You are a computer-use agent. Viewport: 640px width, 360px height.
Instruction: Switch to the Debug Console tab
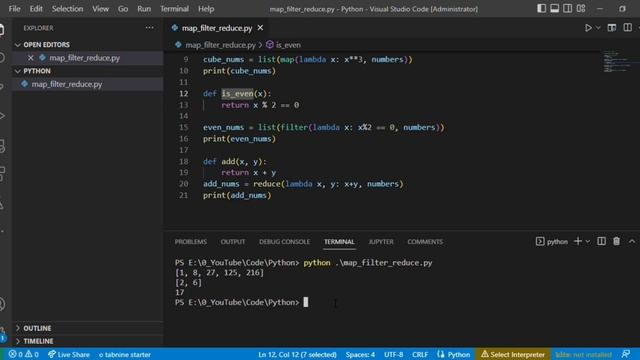pos(284,242)
